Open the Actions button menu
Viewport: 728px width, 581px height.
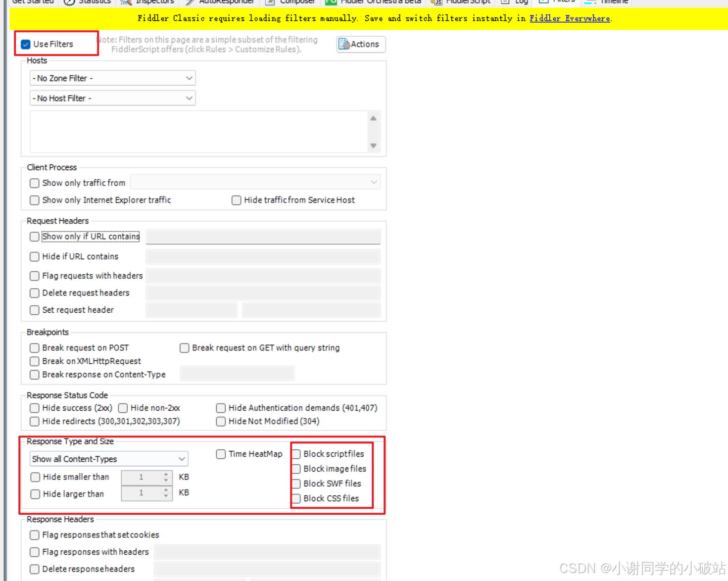(x=361, y=44)
